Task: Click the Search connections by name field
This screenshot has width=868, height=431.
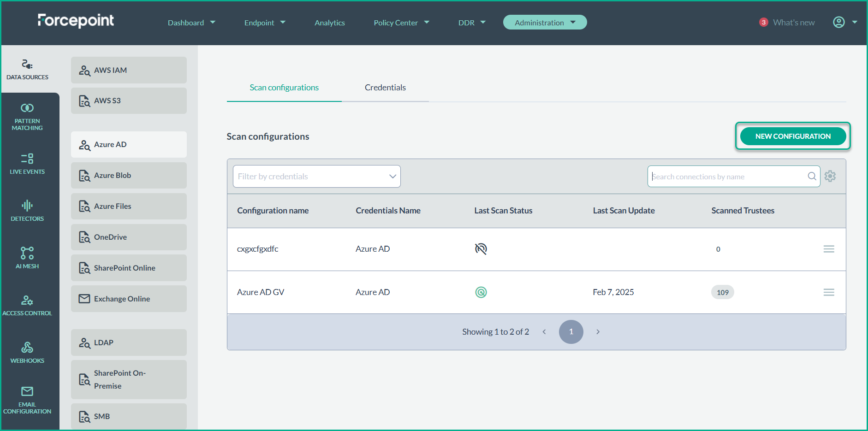Action: 728,177
